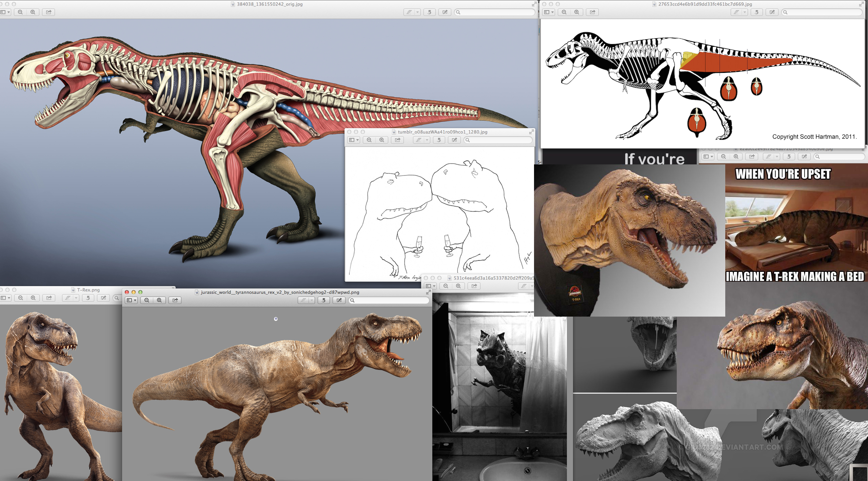Zoom in on the tumblr sketch image

pos(382,140)
